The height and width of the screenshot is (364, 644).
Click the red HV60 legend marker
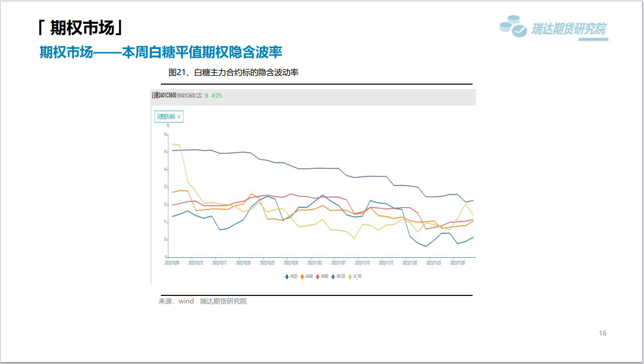(318, 276)
